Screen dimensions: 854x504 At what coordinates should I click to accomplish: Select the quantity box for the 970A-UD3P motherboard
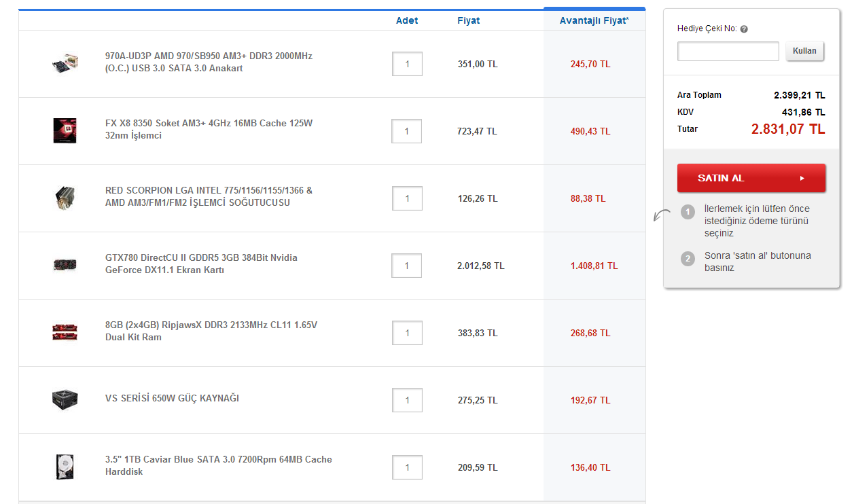(407, 64)
